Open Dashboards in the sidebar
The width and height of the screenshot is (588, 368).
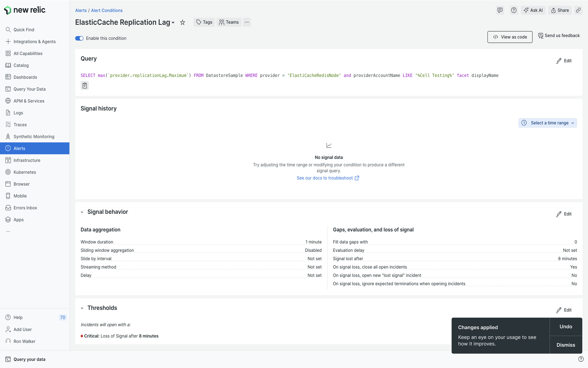(25, 77)
